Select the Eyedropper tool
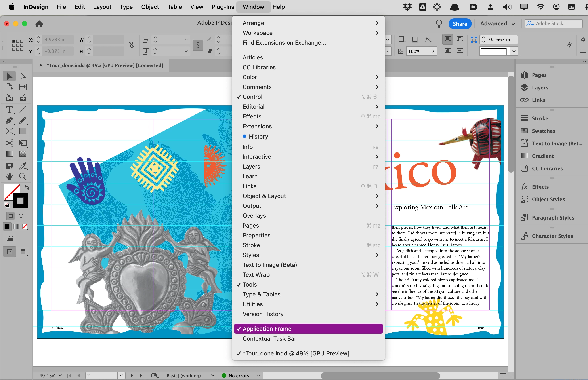The width and height of the screenshot is (588, 380). click(23, 166)
